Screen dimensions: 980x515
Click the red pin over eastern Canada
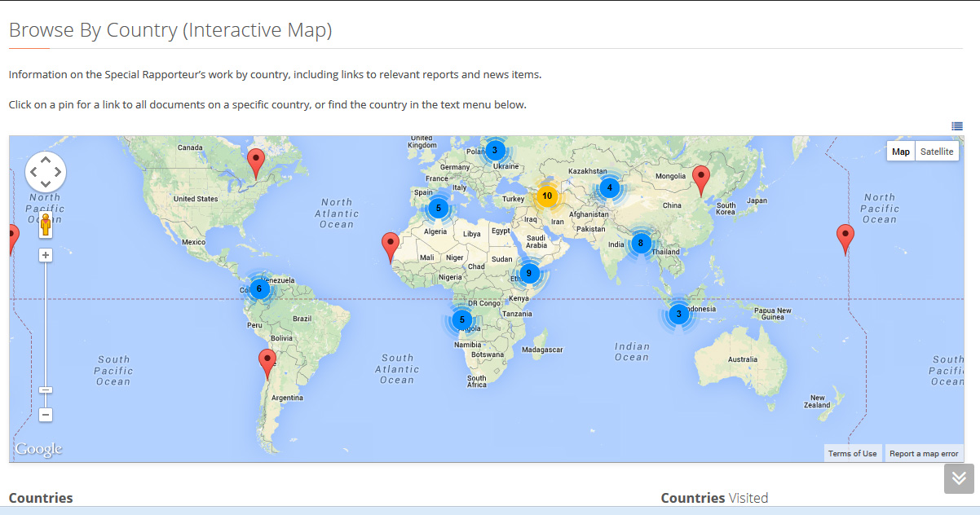256,164
